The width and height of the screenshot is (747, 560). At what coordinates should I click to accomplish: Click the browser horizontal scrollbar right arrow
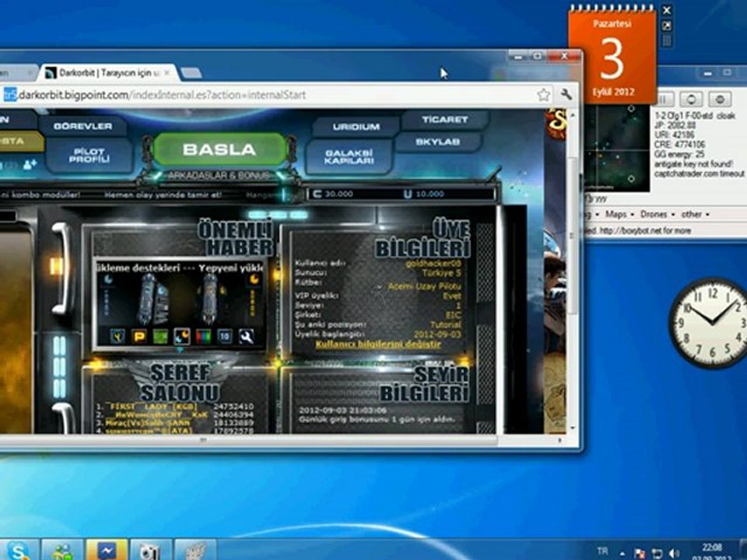559,441
